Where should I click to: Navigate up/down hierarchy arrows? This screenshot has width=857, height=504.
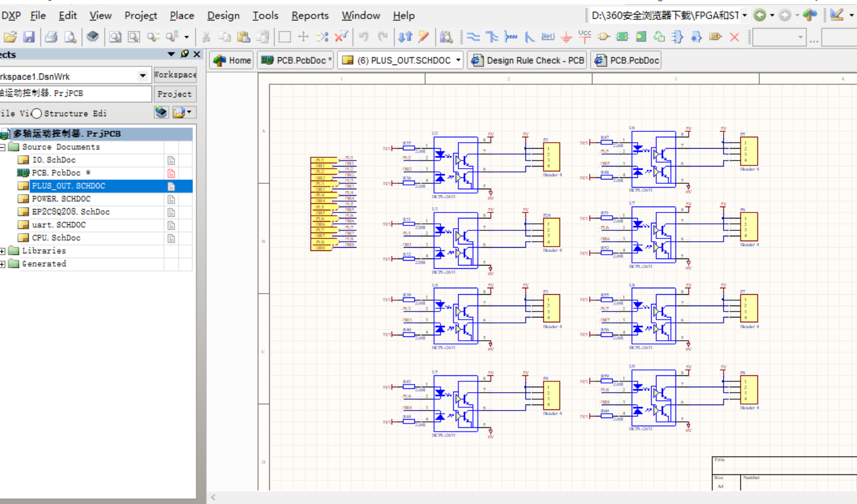pos(405,37)
